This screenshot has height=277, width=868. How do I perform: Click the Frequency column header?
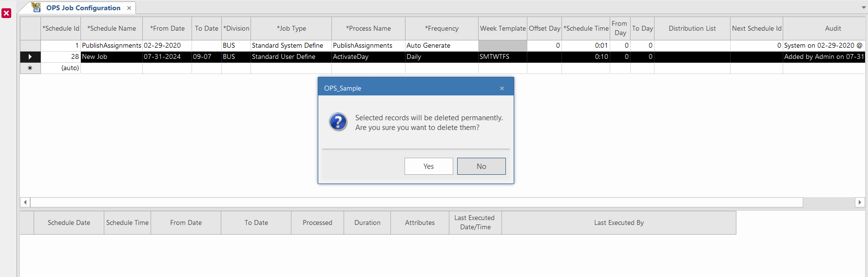point(442,28)
